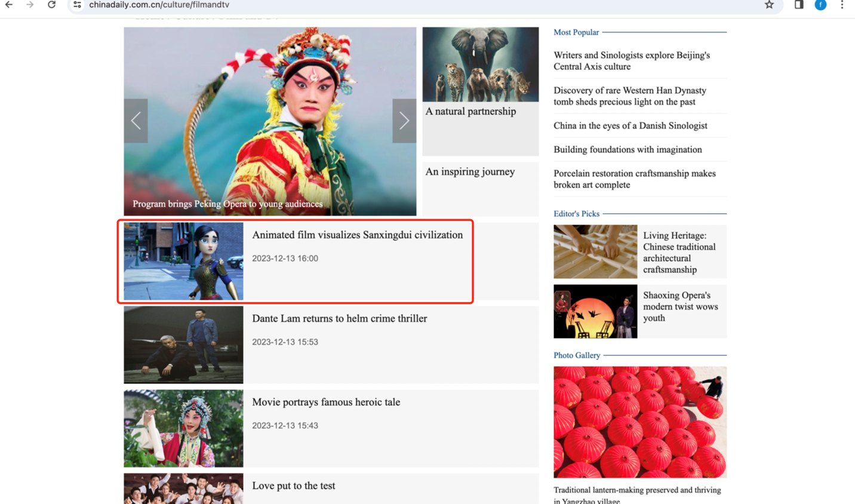The image size is (855, 504).
Task: Open "Building foundations with imagination" link
Action: [628, 149]
